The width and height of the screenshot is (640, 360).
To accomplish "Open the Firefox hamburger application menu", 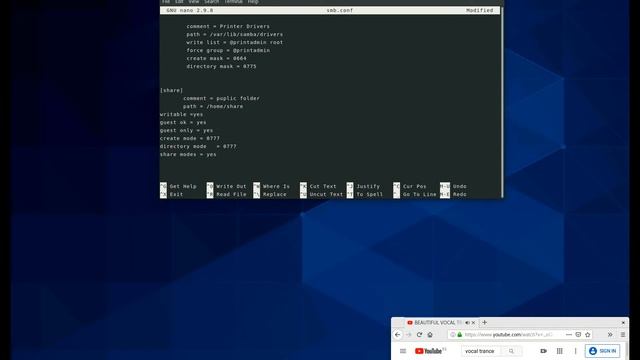I will [623, 335].
